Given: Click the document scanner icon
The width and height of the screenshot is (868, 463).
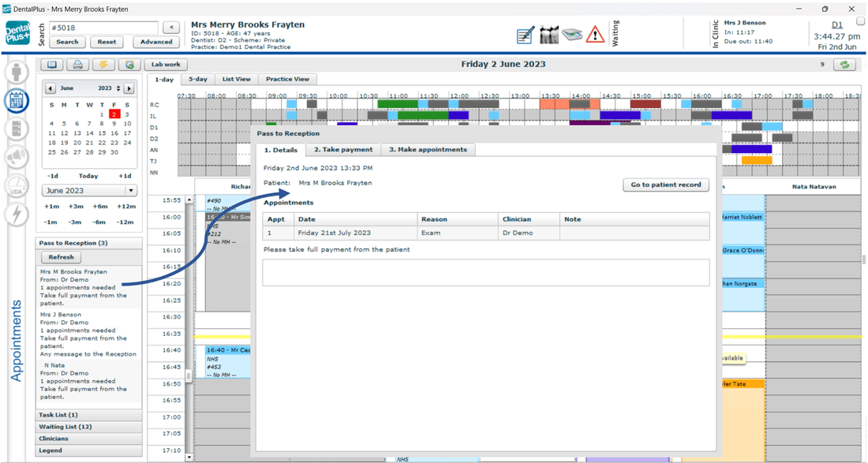Looking at the screenshot, I should click(x=572, y=35).
